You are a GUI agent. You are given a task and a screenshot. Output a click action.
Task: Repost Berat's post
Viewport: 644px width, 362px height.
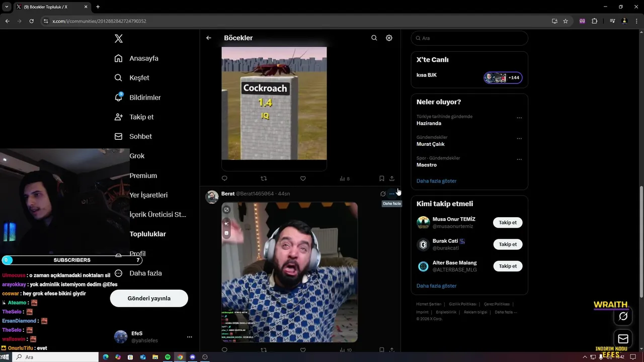pos(264,350)
